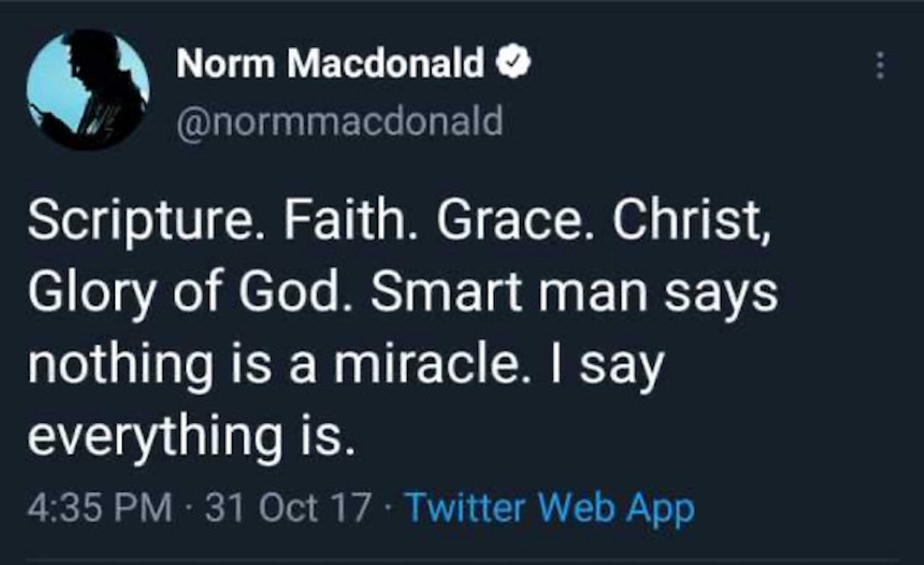Click the word "Christ," in the tweet
This screenshot has height=565, width=924.
691,221
